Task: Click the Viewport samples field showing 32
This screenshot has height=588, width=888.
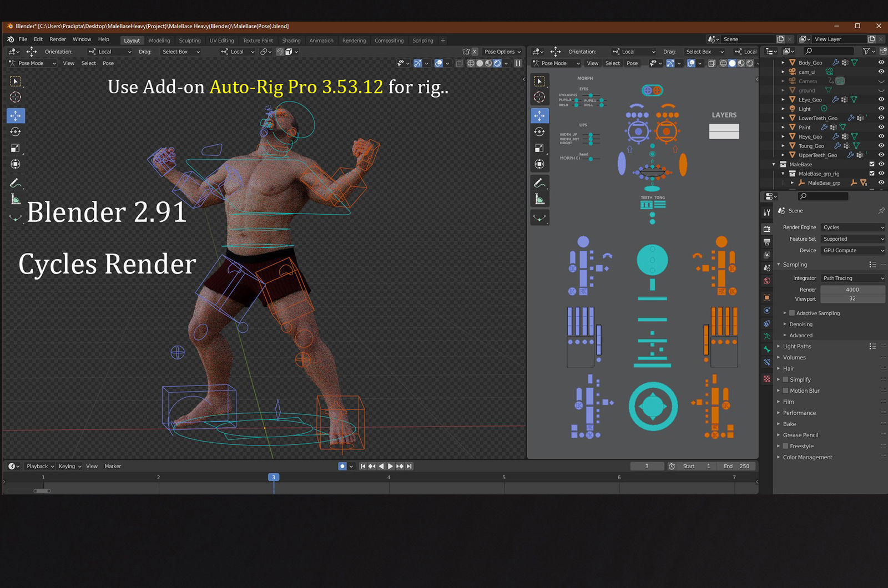Action: (x=852, y=298)
